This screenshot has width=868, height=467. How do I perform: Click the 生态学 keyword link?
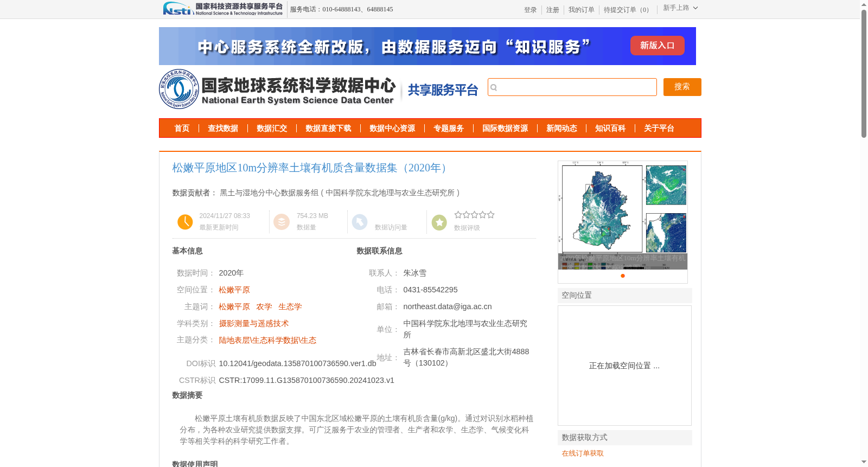(290, 307)
